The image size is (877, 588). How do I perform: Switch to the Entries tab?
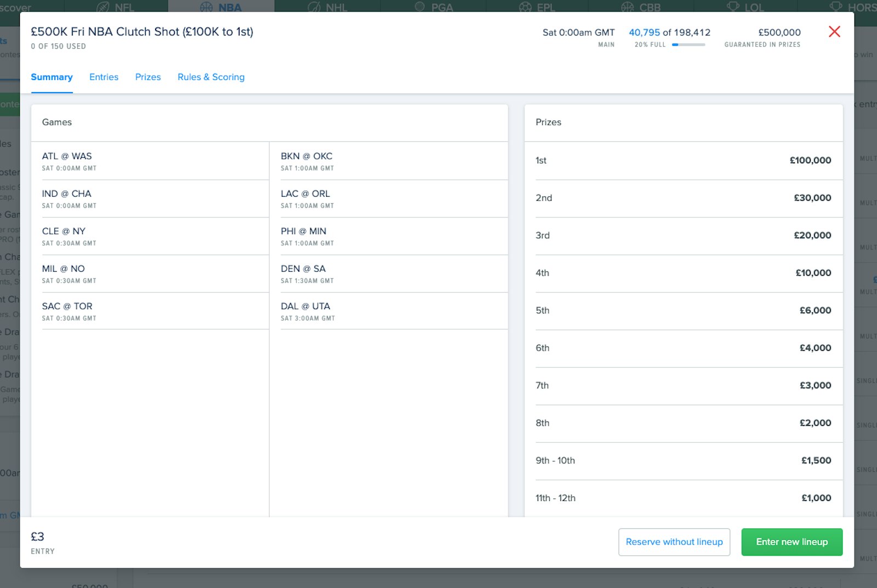104,77
